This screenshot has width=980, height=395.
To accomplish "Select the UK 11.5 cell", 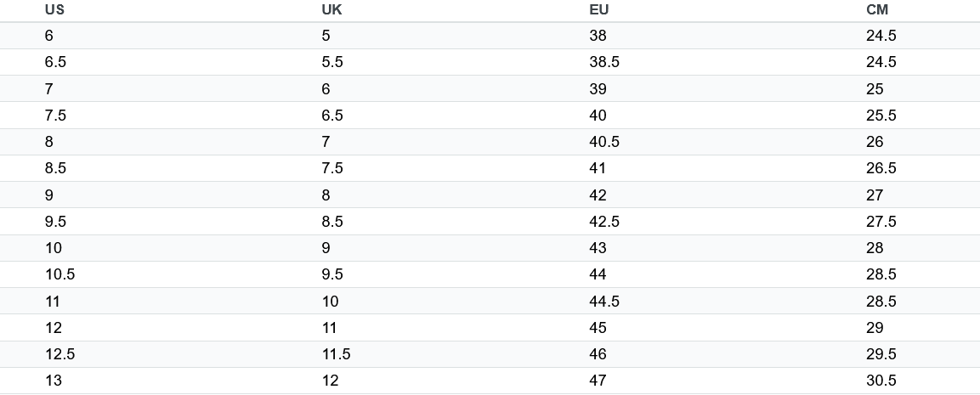I will (337, 354).
